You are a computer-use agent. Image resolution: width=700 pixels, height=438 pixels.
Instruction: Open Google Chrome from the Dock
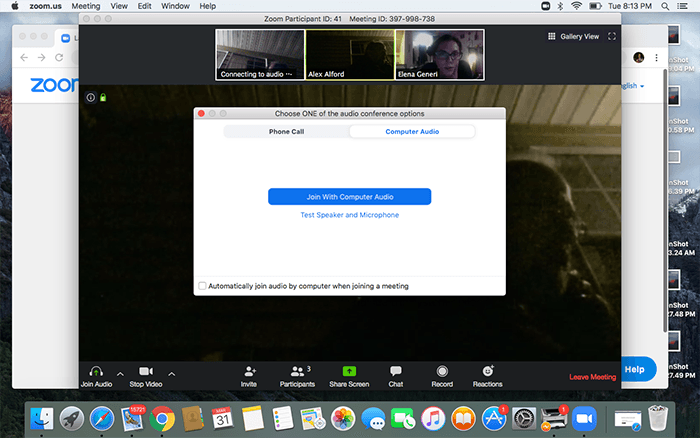pyautogui.click(x=162, y=419)
